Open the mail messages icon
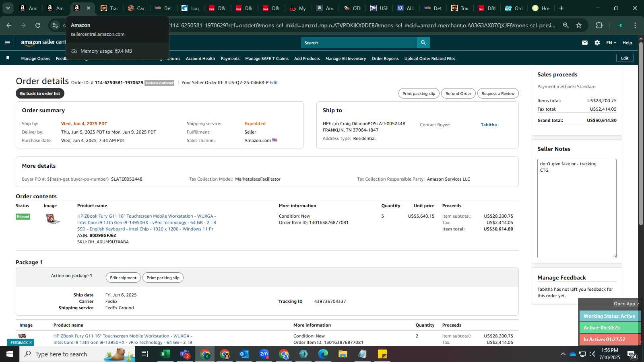644x362 pixels. [x=585, y=43]
